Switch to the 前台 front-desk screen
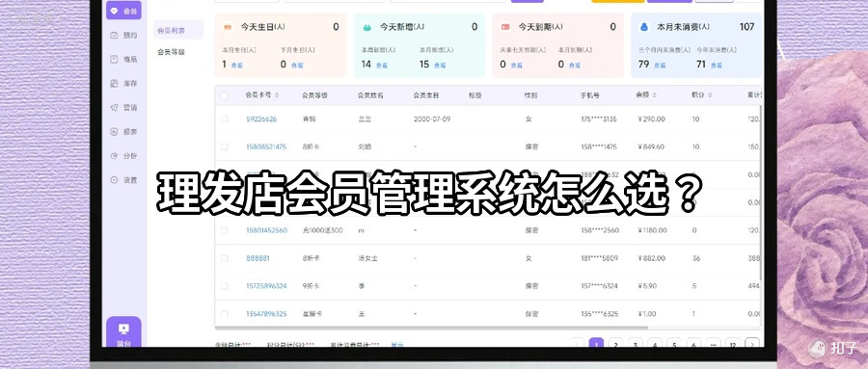The image size is (868, 369). tap(123, 333)
